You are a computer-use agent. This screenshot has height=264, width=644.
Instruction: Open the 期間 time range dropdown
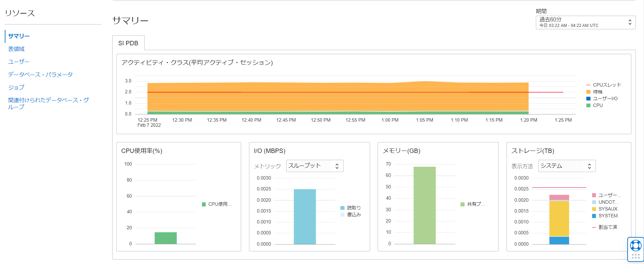(585, 22)
